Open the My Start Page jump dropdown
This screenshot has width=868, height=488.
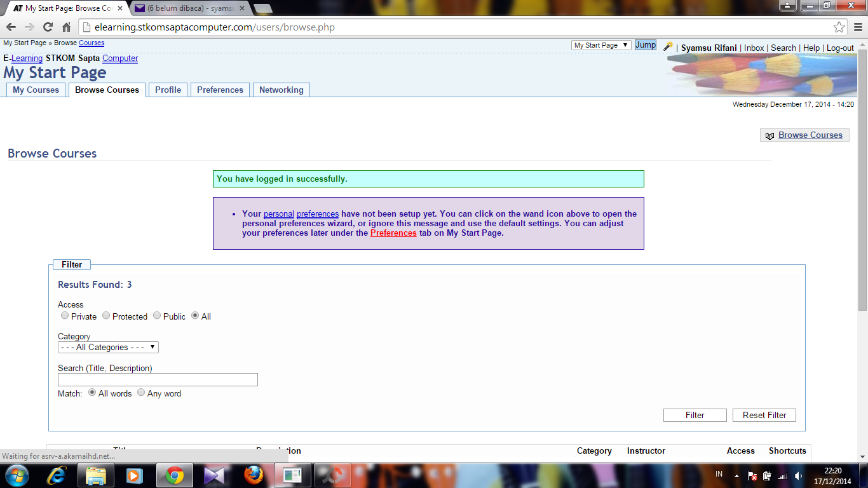[x=601, y=45]
